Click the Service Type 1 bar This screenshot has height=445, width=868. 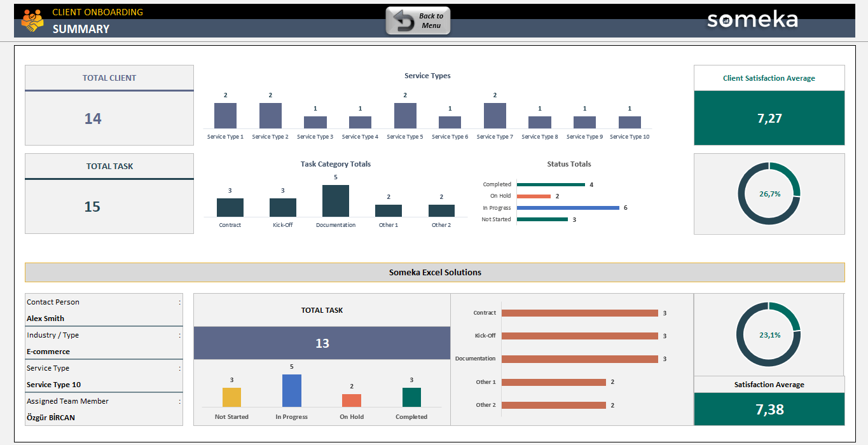225,116
